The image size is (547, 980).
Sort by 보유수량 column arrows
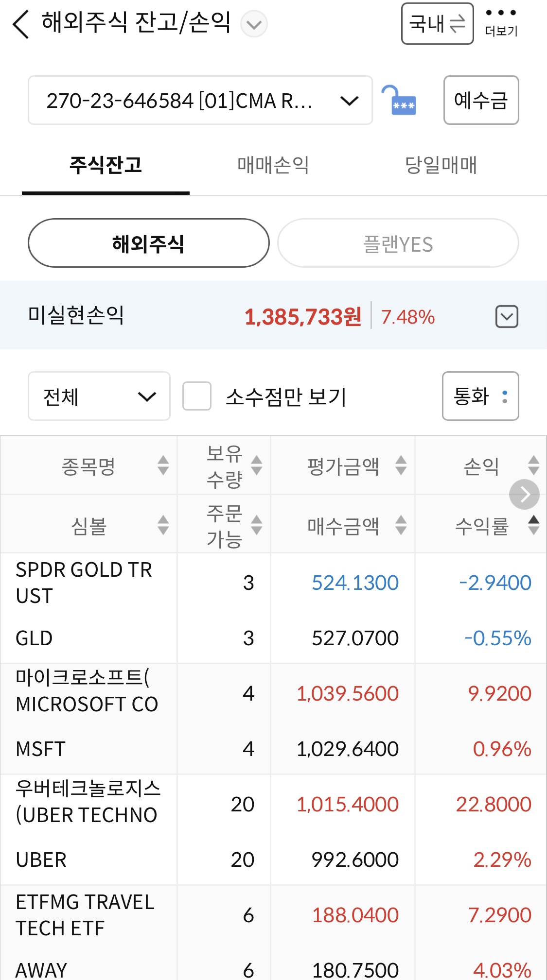(257, 465)
